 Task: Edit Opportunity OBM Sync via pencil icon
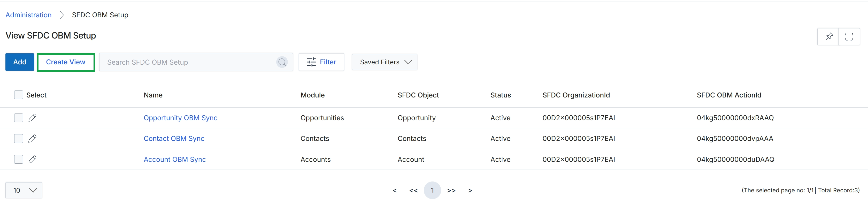pos(32,118)
